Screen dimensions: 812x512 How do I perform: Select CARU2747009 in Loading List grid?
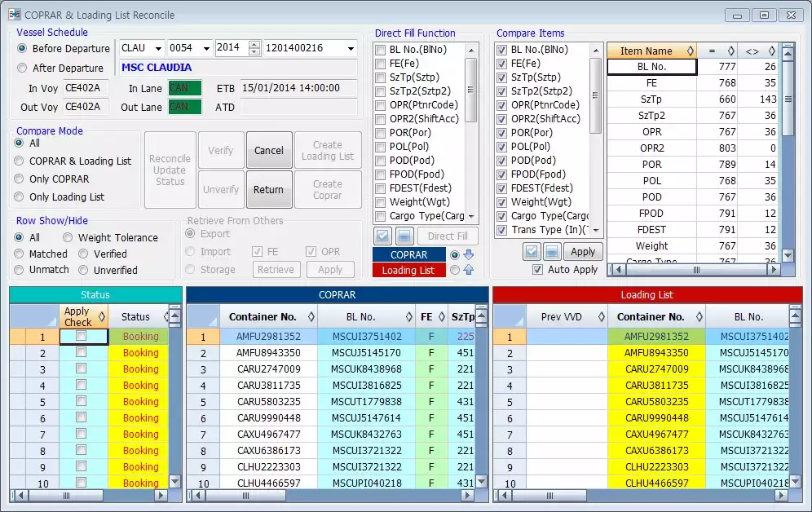coord(656,369)
